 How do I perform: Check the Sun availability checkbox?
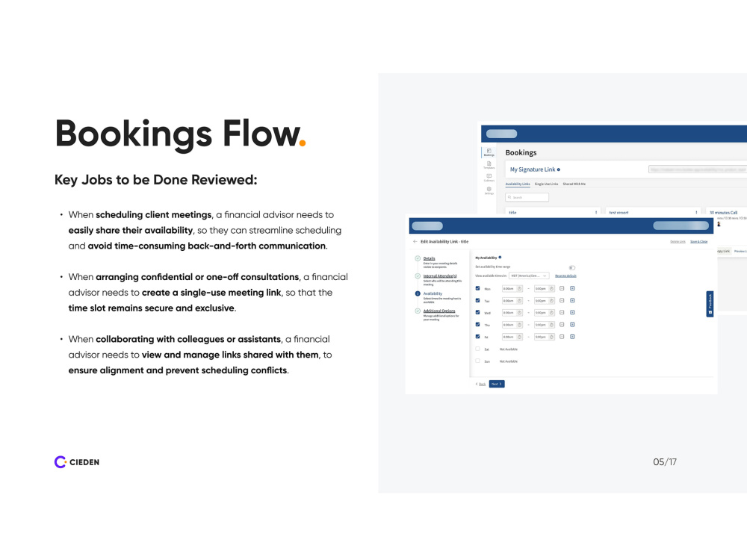pyautogui.click(x=477, y=361)
